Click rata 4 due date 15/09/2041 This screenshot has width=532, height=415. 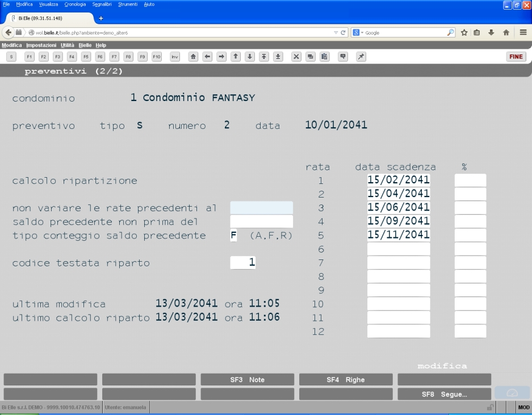[399, 221]
